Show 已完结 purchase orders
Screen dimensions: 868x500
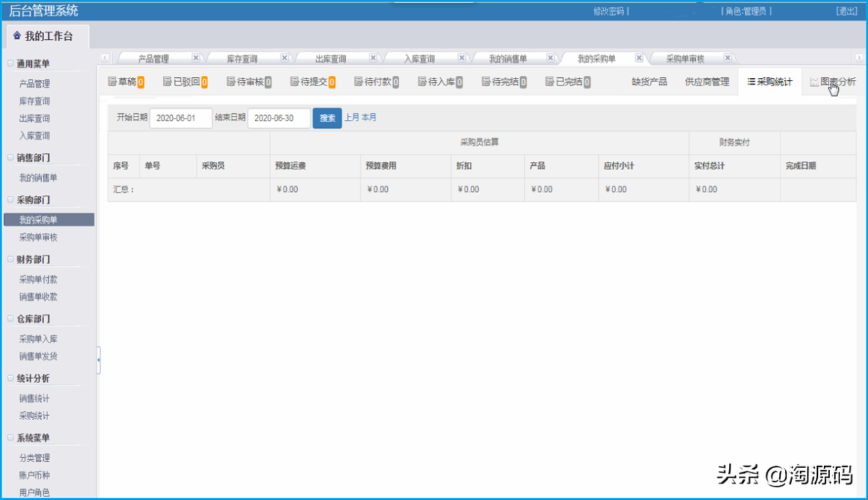tap(568, 82)
